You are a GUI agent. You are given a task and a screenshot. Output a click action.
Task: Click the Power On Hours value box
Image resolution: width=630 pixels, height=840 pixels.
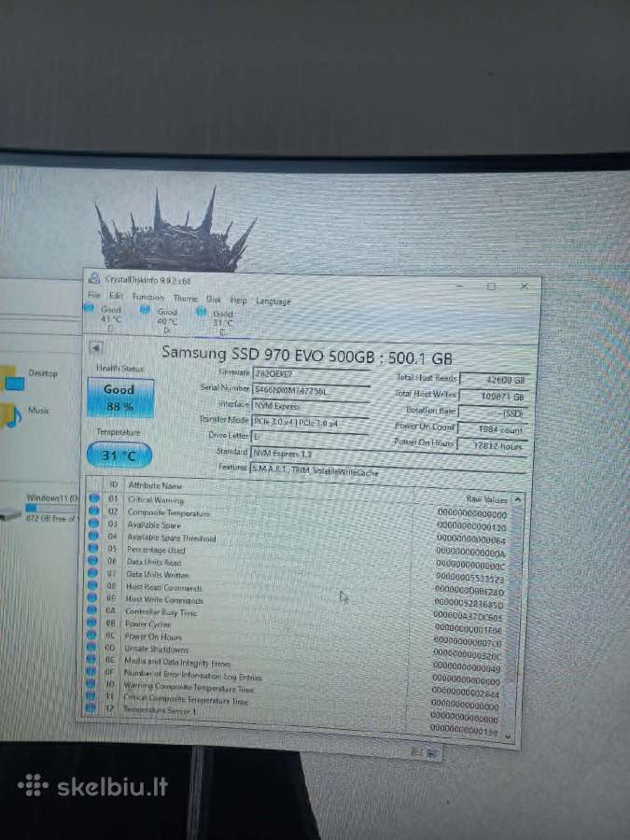(x=490, y=445)
